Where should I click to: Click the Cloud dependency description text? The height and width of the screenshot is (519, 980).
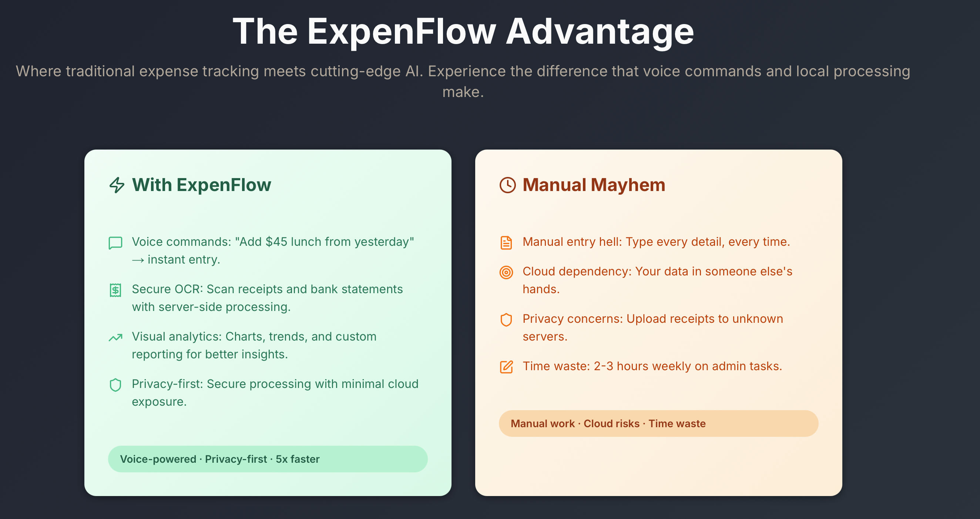(x=657, y=280)
